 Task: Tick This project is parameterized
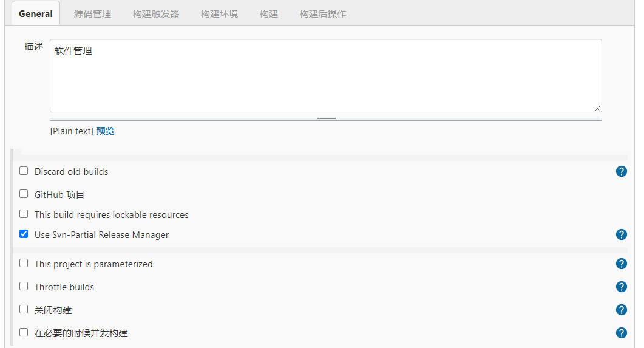point(24,264)
